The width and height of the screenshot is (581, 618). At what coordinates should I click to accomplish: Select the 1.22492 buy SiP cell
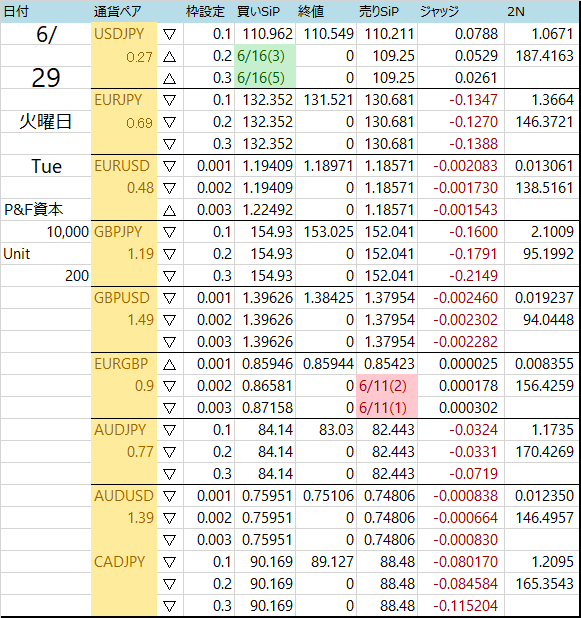tap(265, 210)
